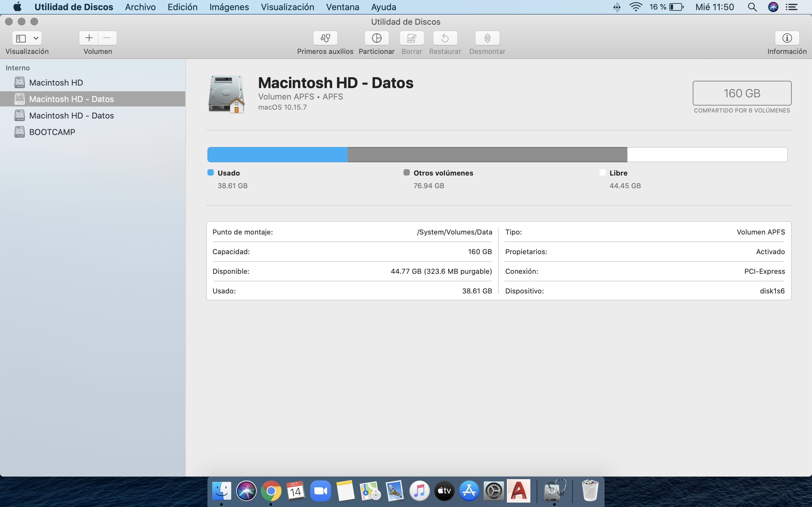Open Spotlight search in menu bar
The width and height of the screenshot is (812, 507).
[x=752, y=7]
